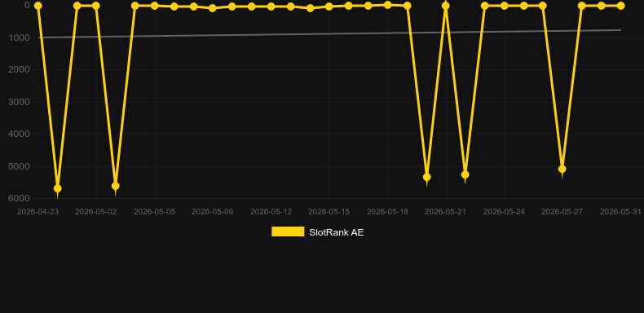Image resolution: width=644 pixels, height=313 pixels.
Task: Select the data point on 2026-05-12
Action: coord(271,7)
